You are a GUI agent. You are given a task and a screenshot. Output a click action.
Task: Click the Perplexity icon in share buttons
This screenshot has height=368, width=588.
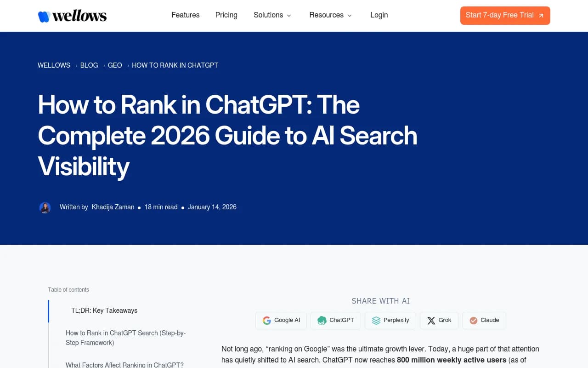pyautogui.click(x=376, y=320)
